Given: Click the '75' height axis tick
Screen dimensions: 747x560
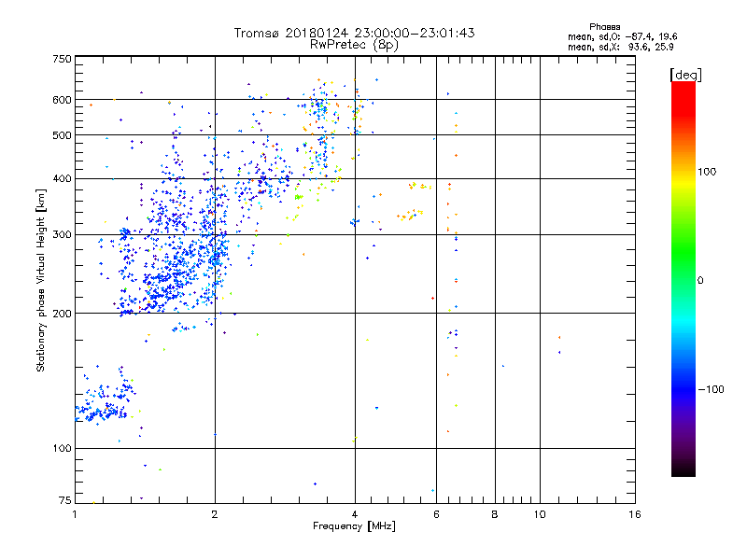Looking at the screenshot, I should point(65,500).
